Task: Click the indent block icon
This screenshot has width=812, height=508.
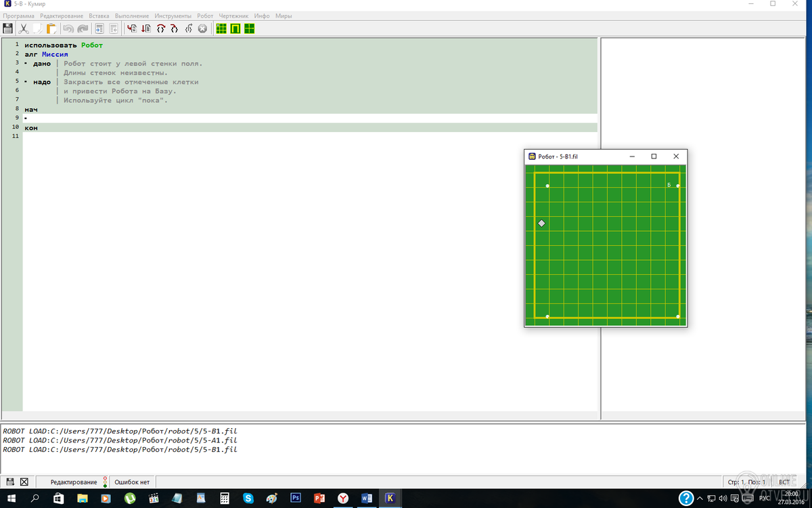Action: (x=99, y=28)
